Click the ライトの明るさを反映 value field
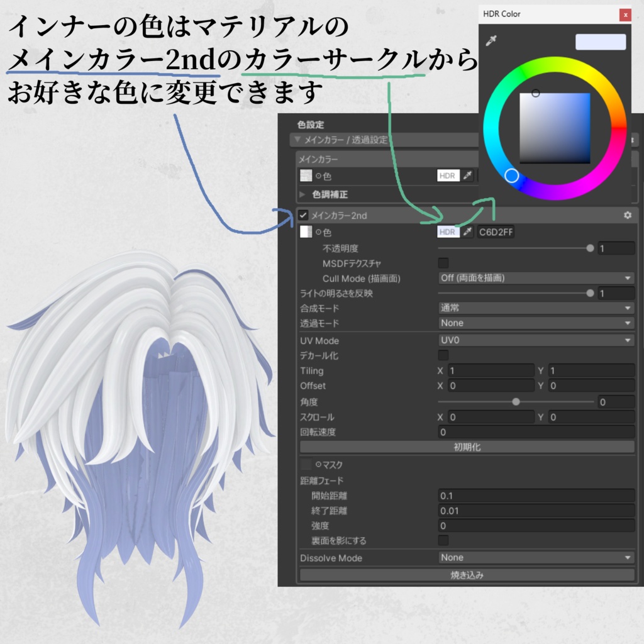644x644 pixels. point(616,293)
